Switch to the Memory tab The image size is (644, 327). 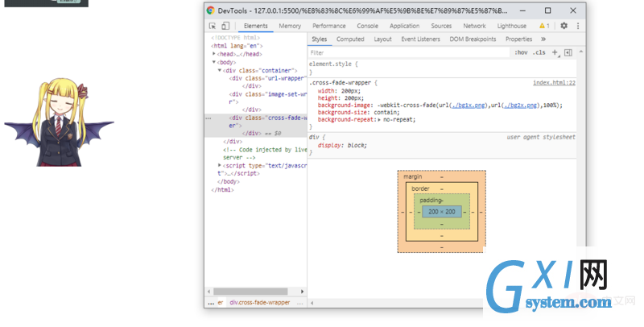(x=290, y=26)
